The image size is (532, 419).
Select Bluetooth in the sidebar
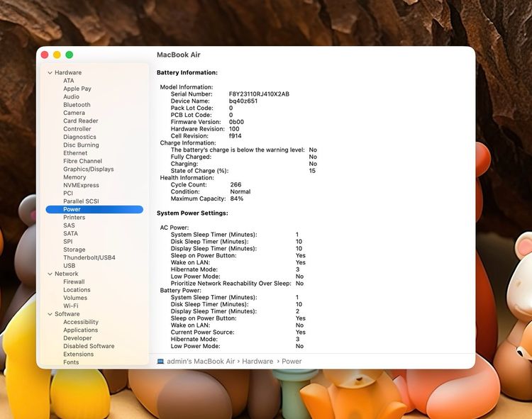coord(77,105)
